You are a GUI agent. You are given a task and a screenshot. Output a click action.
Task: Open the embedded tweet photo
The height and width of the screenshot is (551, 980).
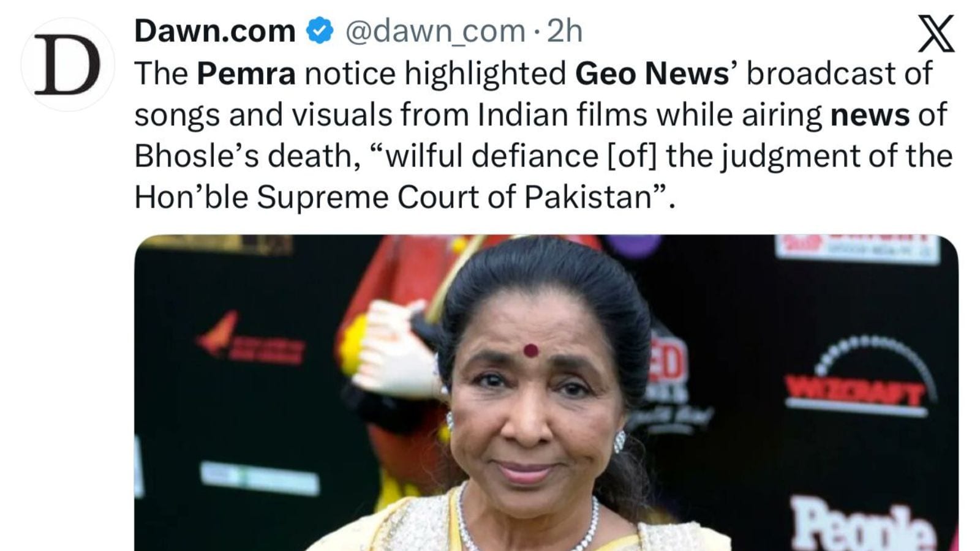(546, 393)
